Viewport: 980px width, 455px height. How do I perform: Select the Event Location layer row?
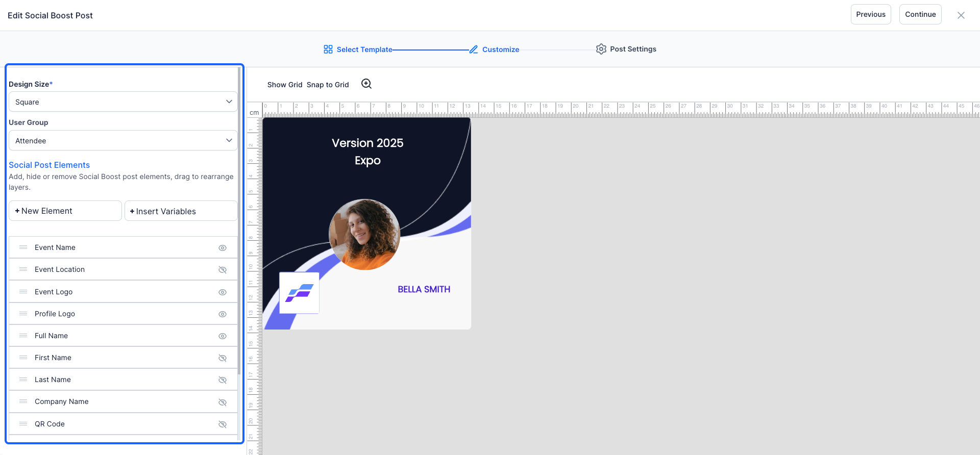[x=123, y=269]
